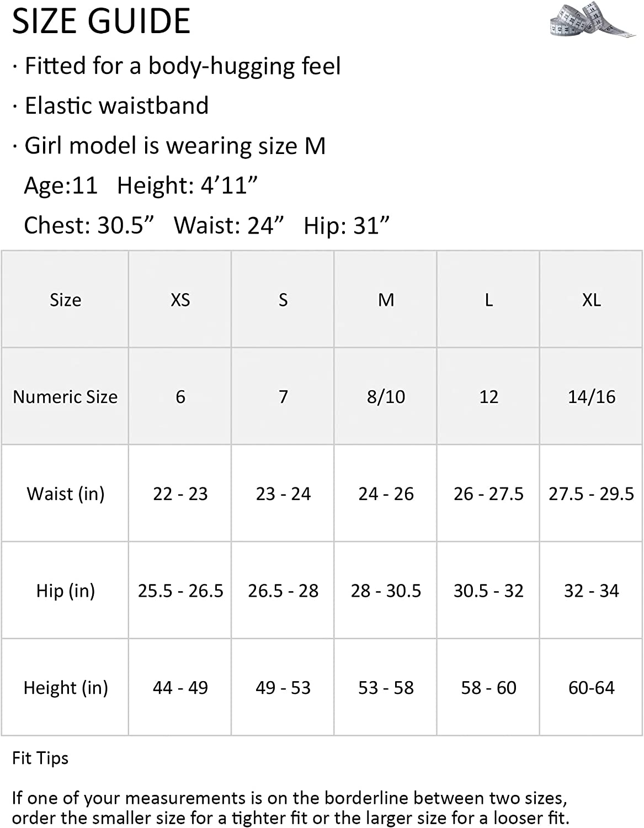Select the XL size column header

591,300
